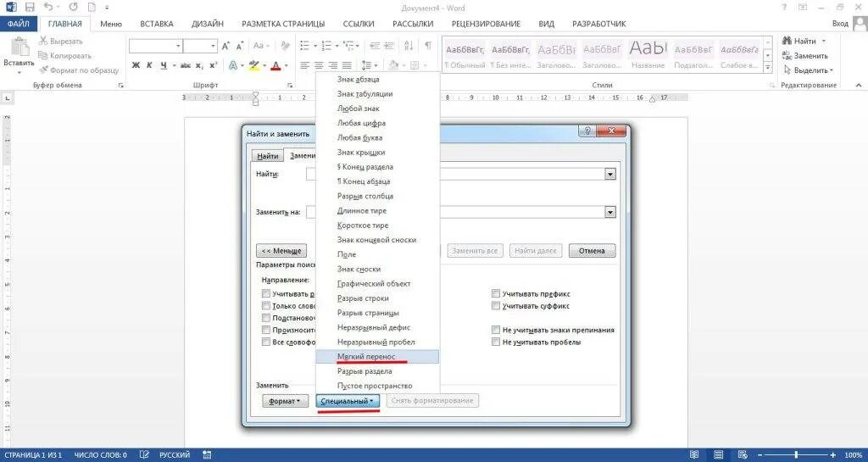Tick the Учитывать префикс checkbox
This screenshot has width=868, height=462.
(495, 294)
